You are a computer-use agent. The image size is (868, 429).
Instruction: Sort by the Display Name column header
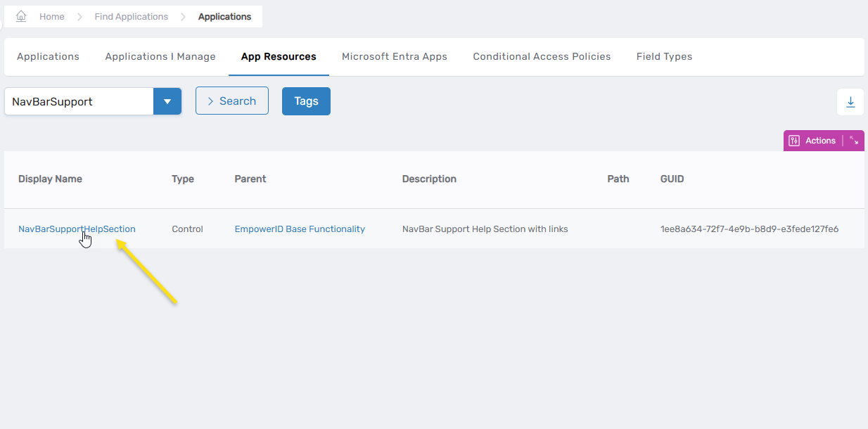click(x=50, y=179)
